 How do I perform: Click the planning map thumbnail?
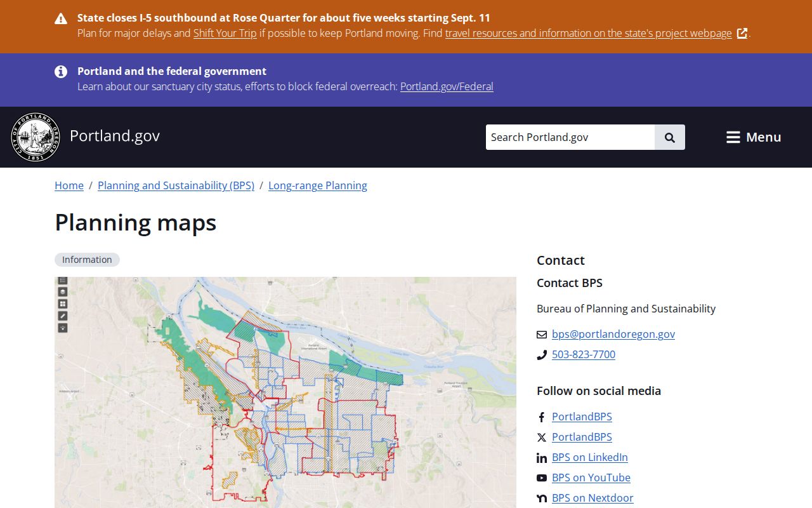(285, 392)
